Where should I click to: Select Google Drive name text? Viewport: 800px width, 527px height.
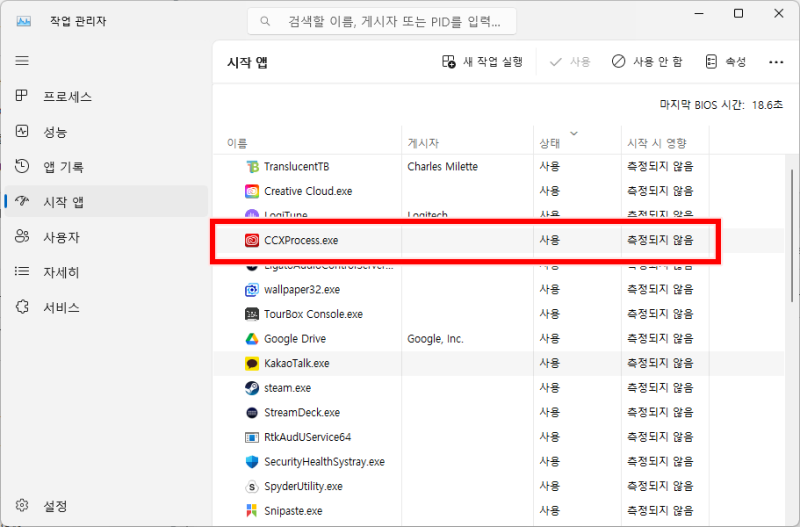(295, 339)
